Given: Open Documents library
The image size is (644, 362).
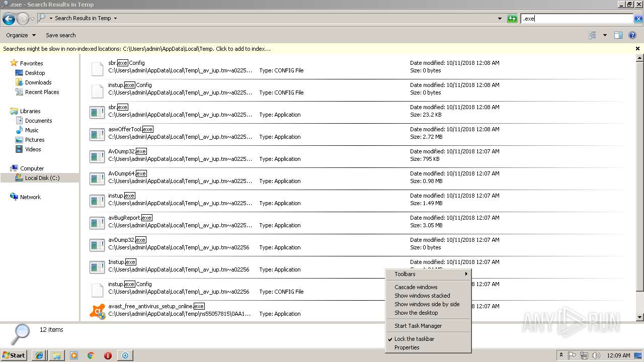Looking at the screenshot, I should [38, 121].
